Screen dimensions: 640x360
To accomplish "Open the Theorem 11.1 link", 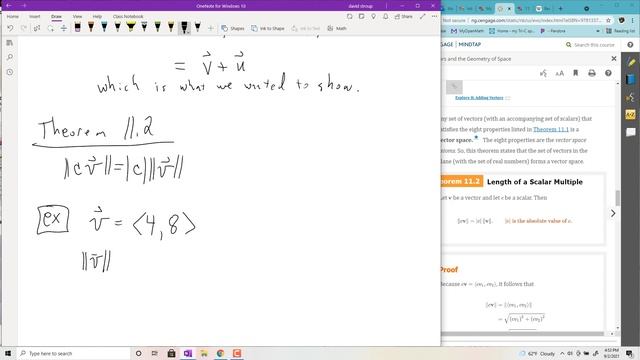I will coord(551,129).
